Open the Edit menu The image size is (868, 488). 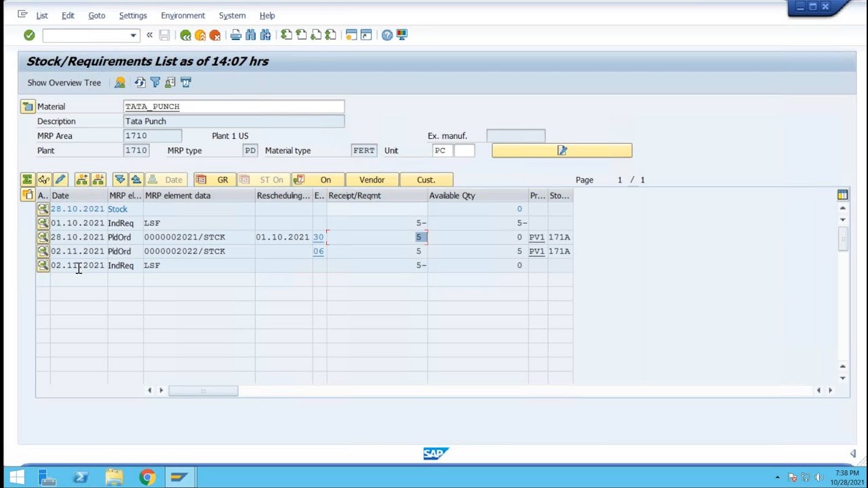click(68, 16)
